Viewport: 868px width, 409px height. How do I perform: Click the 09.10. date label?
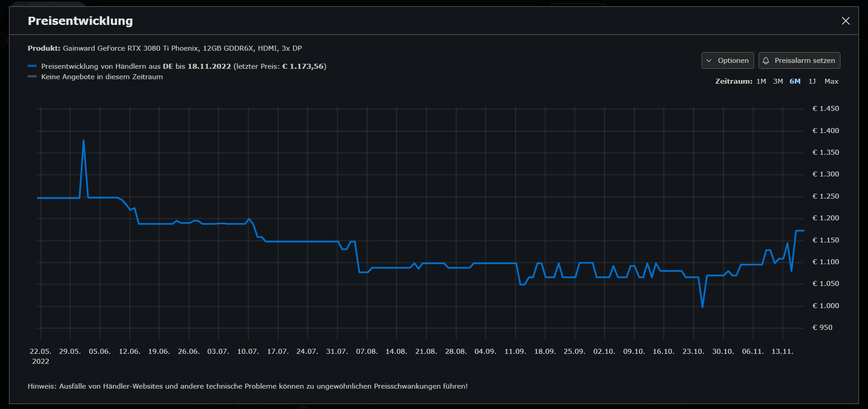point(634,352)
